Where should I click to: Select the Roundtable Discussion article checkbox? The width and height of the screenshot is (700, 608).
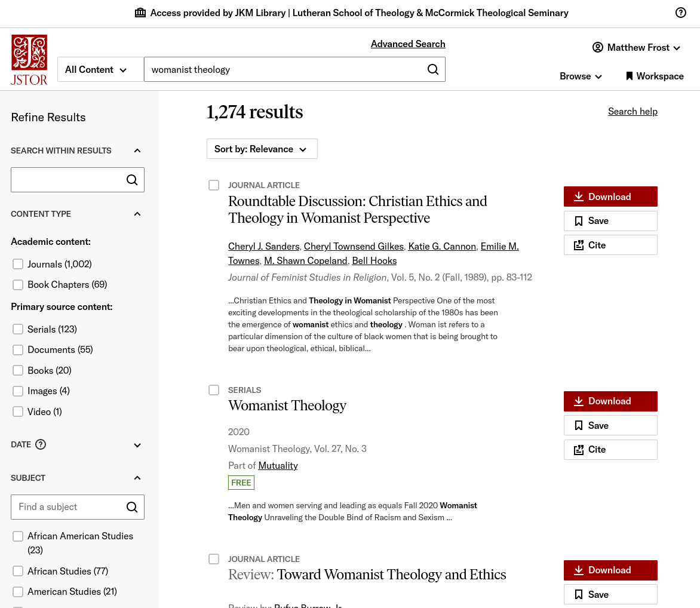click(x=213, y=185)
